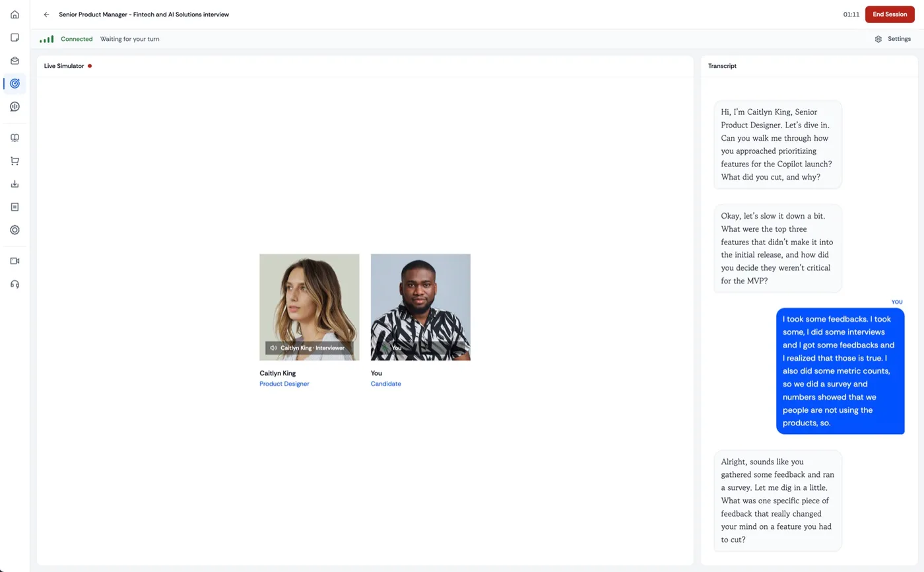
Task: Click the Candidate role link
Action: click(x=385, y=384)
